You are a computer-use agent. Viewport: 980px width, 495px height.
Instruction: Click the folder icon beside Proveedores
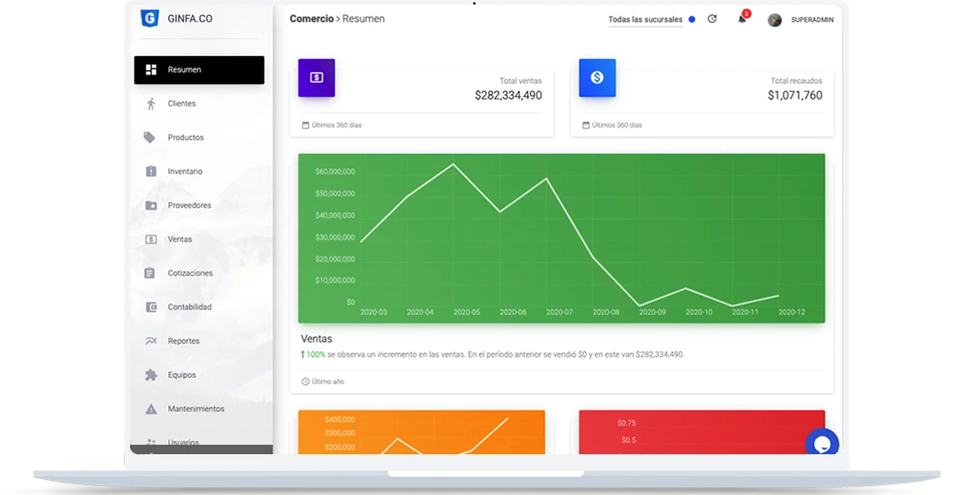click(151, 206)
